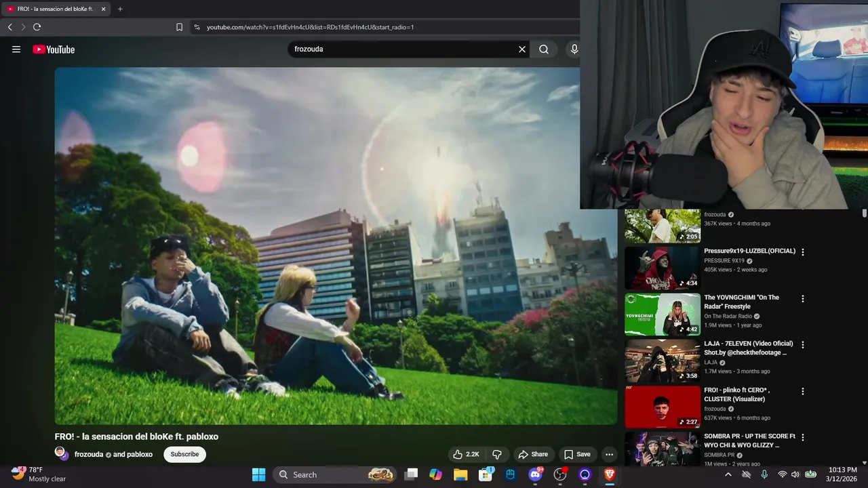Viewport: 868px width, 488px height.
Task: Open clock and date 10:13 PM
Action: 842,474
